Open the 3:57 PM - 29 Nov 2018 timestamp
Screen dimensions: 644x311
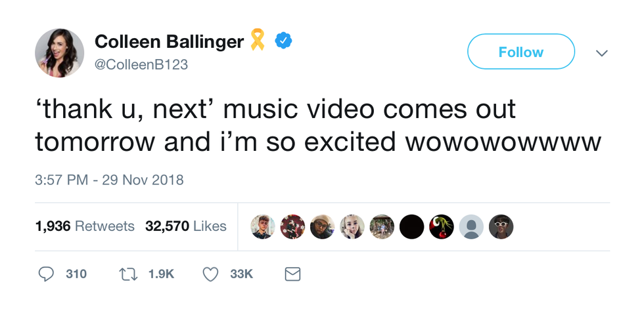109,180
